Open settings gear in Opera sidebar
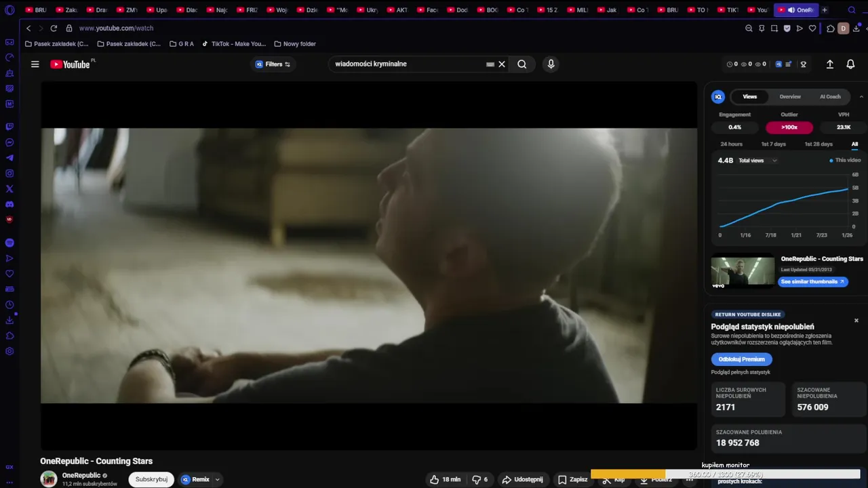The height and width of the screenshot is (488, 868). (9, 351)
